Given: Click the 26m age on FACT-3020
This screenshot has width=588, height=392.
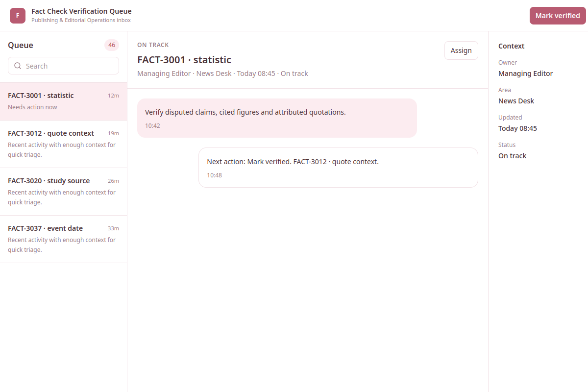Looking at the screenshot, I should pyautogui.click(x=113, y=181).
